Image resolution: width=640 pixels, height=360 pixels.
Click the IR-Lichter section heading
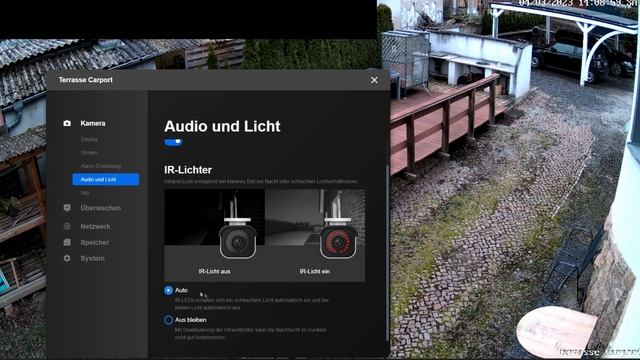coord(188,170)
